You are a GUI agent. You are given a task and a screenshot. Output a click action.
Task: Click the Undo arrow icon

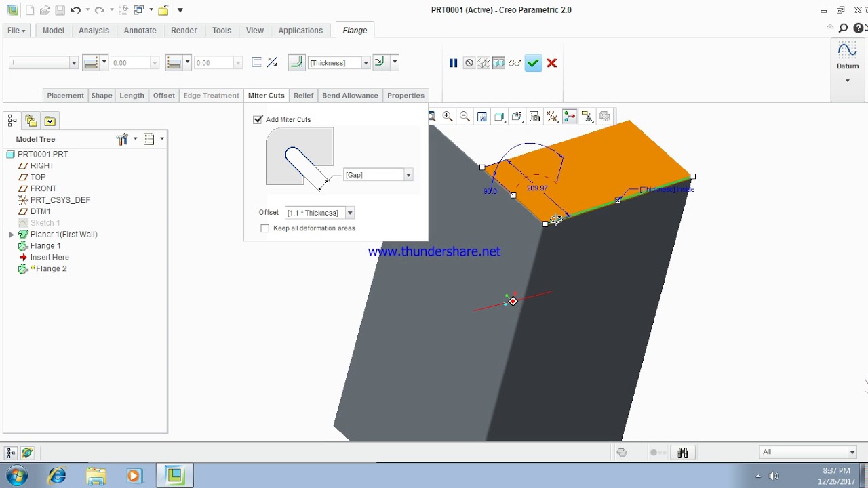tap(75, 10)
